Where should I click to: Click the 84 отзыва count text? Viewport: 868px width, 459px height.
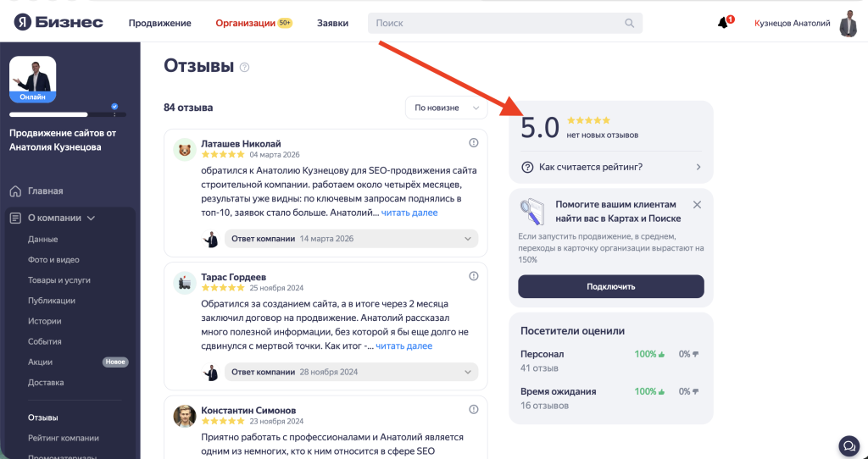tap(188, 108)
